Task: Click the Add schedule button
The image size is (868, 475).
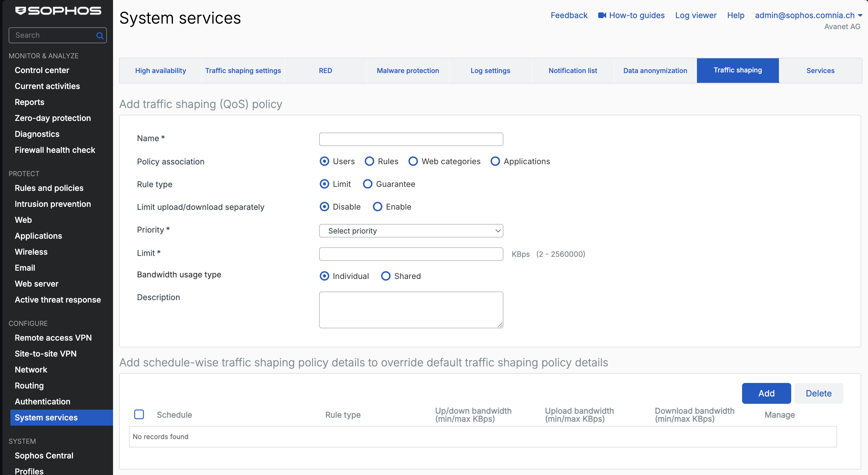Action: coord(766,393)
